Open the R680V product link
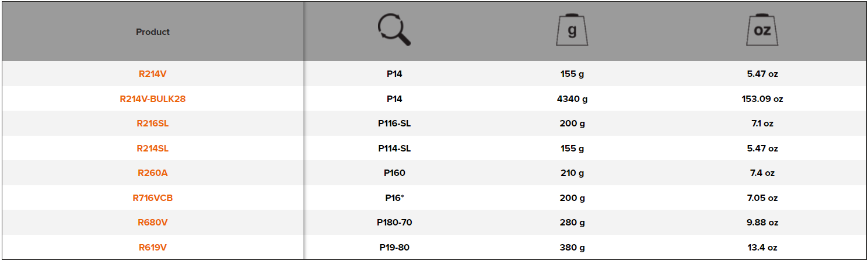 153,223
